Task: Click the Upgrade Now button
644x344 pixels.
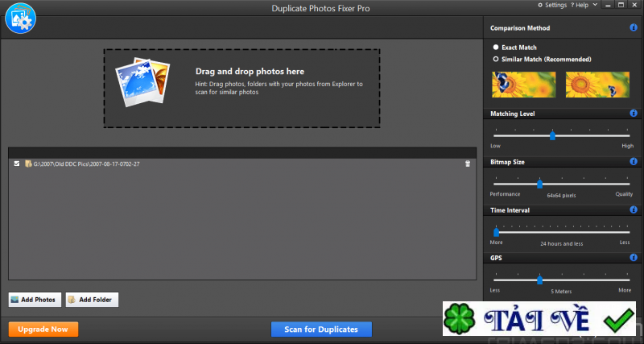Action: [43, 329]
